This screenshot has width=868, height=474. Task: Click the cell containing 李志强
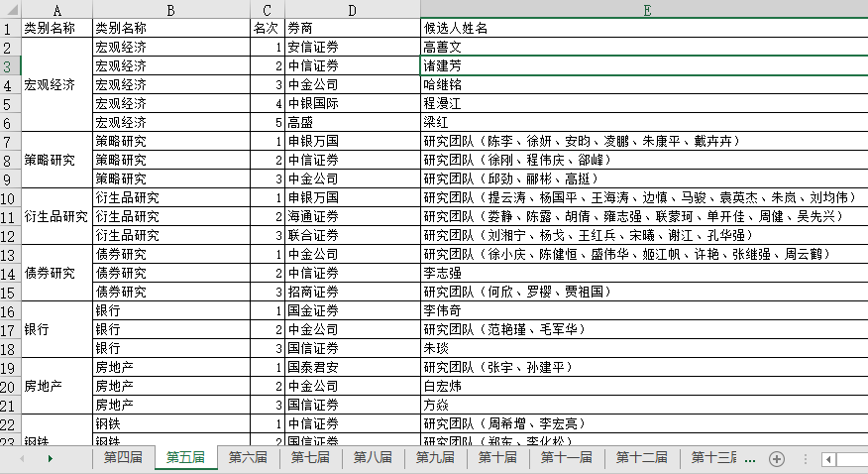[644, 273]
